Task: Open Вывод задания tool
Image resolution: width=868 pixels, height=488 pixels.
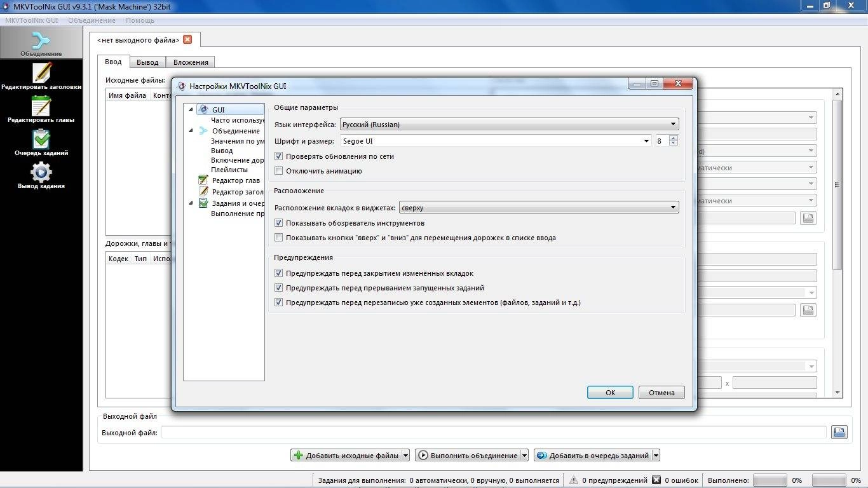Action: pos(41,175)
